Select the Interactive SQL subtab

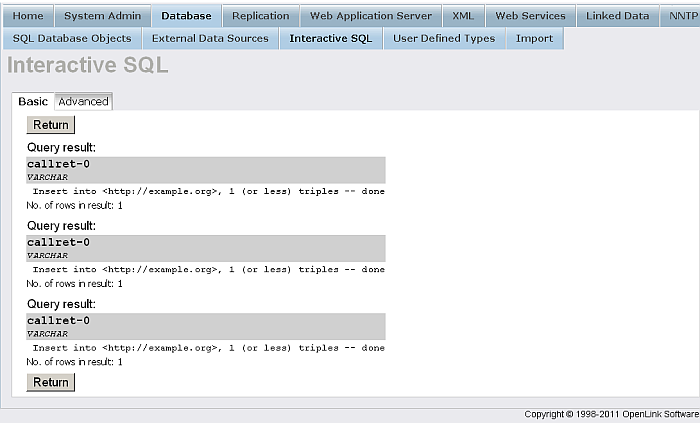pyautogui.click(x=330, y=38)
